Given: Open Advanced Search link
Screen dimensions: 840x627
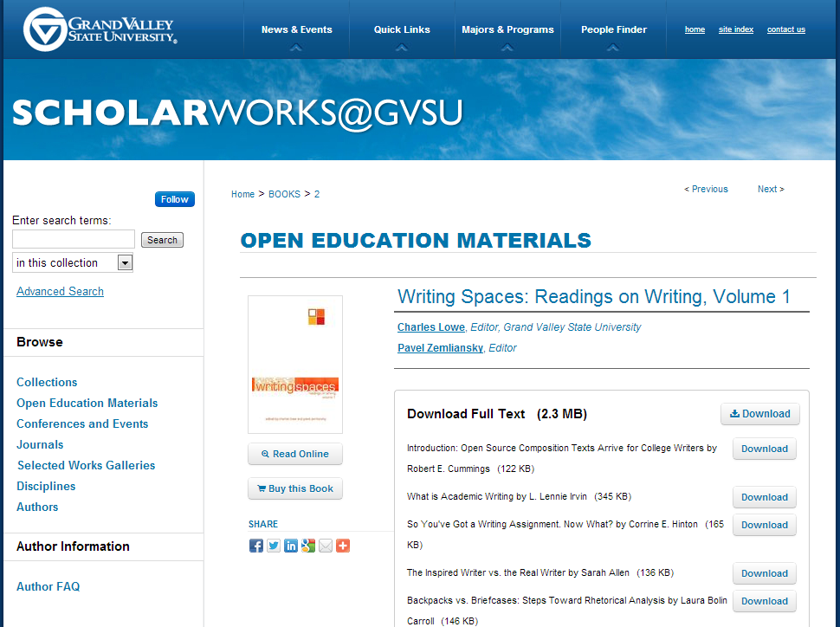Looking at the screenshot, I should coord(60,292).
